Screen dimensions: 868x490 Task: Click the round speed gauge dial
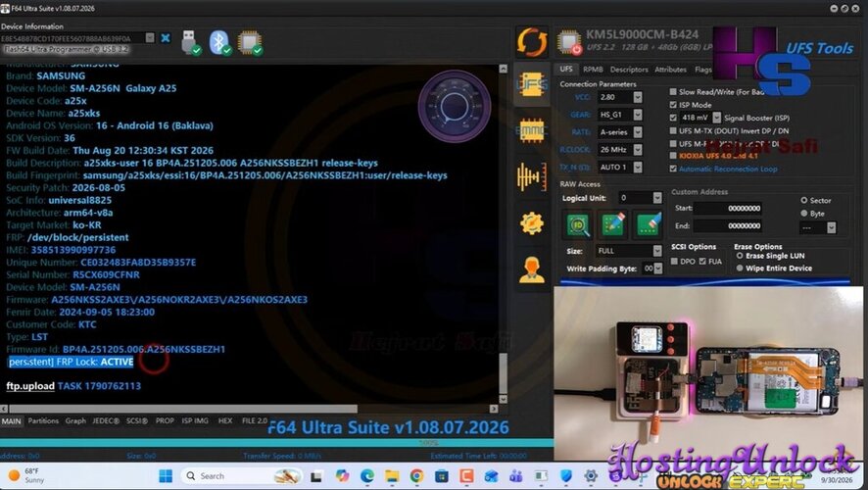[x=454, y=106]
